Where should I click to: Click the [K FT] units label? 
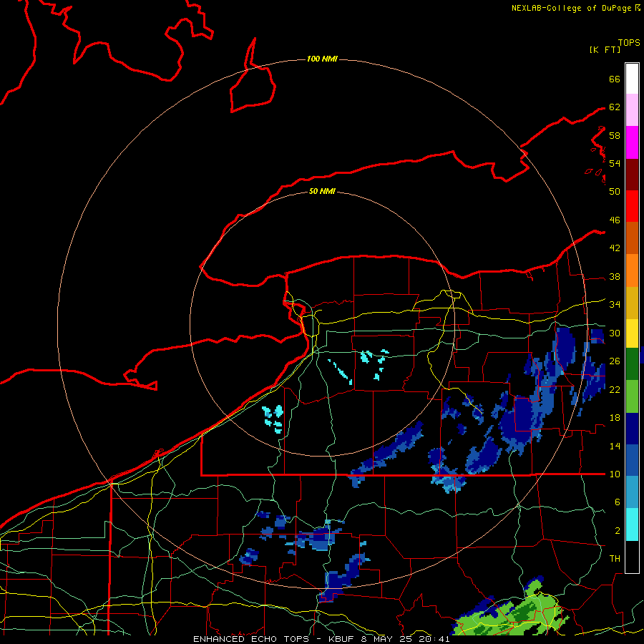(605, 49)
